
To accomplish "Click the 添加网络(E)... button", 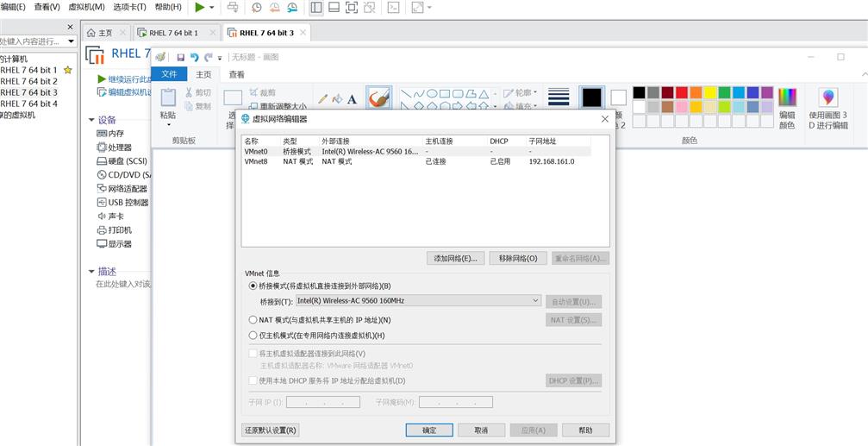I will (x=456, y=258).
